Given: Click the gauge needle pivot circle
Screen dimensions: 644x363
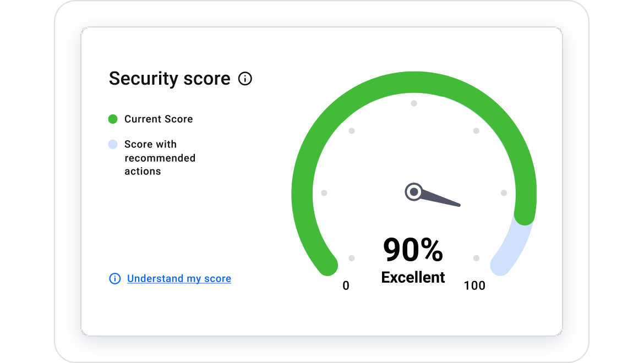Looking at the screenshot, I should tap(413, 191).
